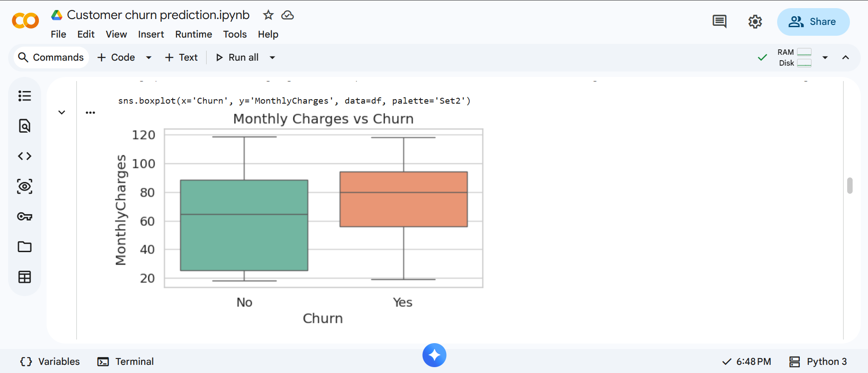The image size is (868, 373).
Task: Open the Code snippets panel
Action: pos(24,156)
